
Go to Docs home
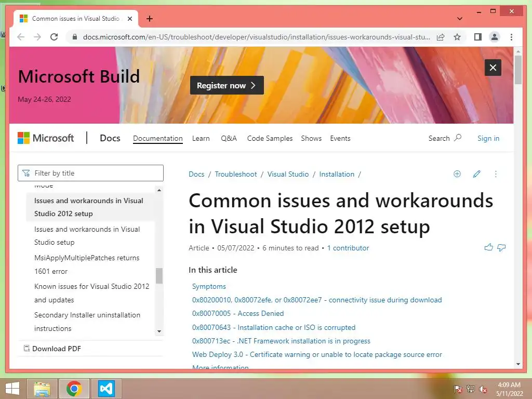pos(110,138)
